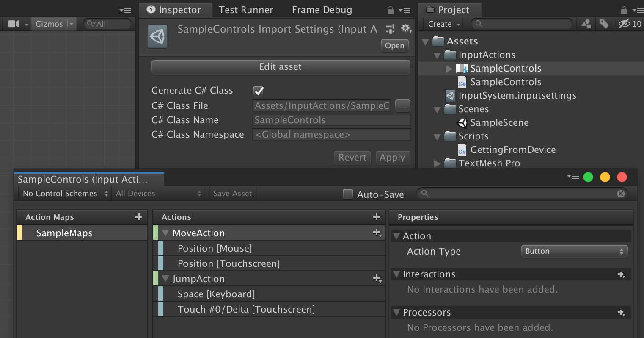Open the No Control Schemes dropdown
This screenshot has width=644, height=338.
(65, 194)
